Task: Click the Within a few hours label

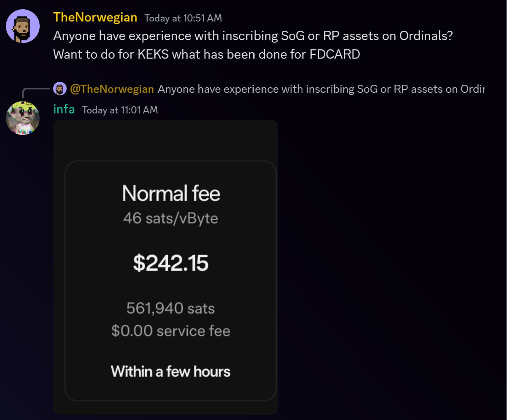Action: pyautogui.click(x=171, y=372)
